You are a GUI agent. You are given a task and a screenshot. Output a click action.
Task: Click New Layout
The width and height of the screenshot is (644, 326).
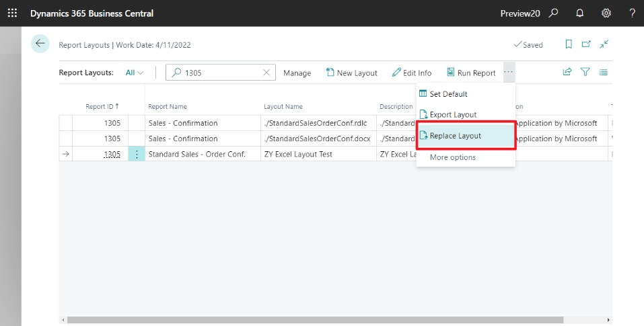click(351, 73)
